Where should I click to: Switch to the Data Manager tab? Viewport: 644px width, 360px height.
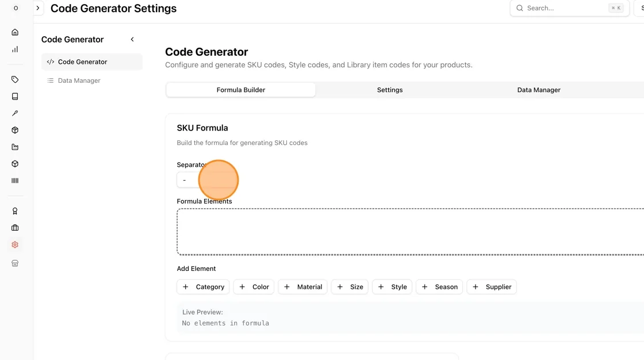539,90
